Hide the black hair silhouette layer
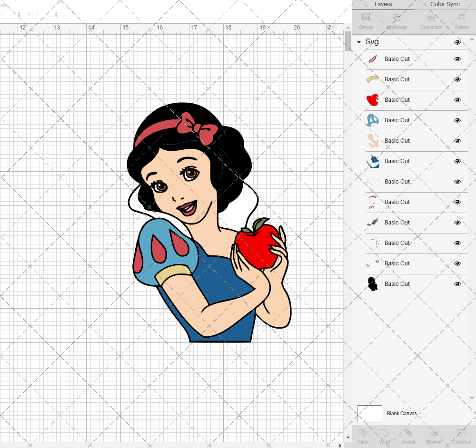Screen dimensions: 476x448 pos(457,284)
